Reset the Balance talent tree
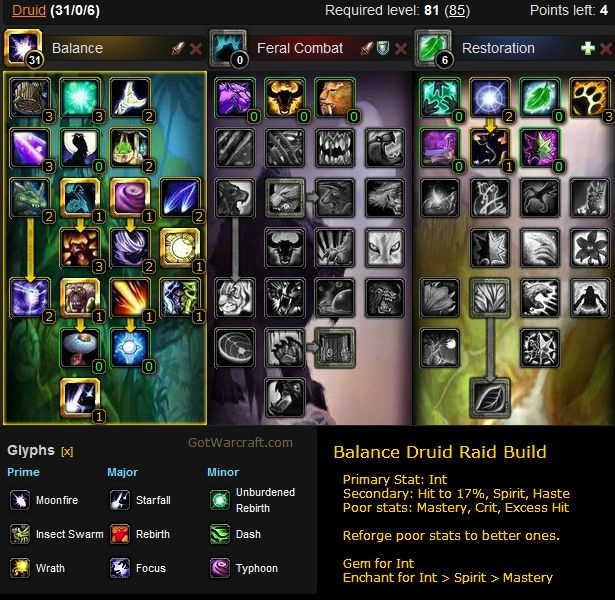Image resolution: width=615 pixels, height=600 pixels. (196, 49)
